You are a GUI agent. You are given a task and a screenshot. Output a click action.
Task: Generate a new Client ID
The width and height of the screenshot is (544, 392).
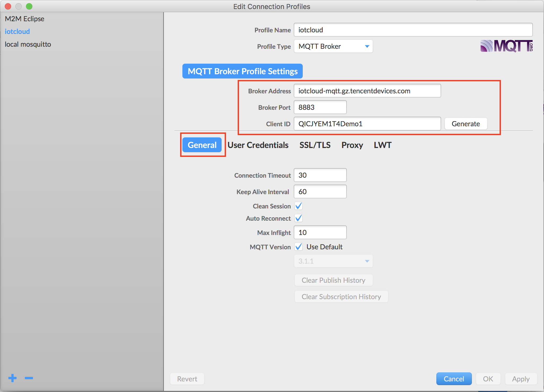coord(466,124)
